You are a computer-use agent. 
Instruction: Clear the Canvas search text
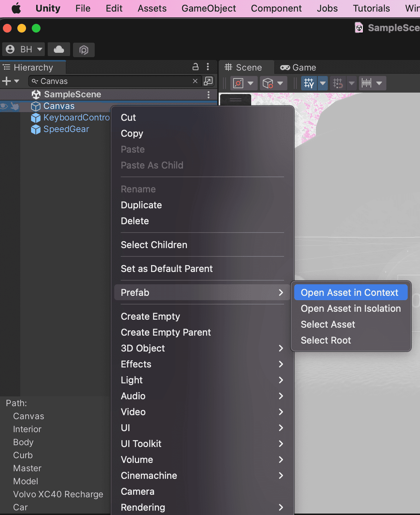195,81
